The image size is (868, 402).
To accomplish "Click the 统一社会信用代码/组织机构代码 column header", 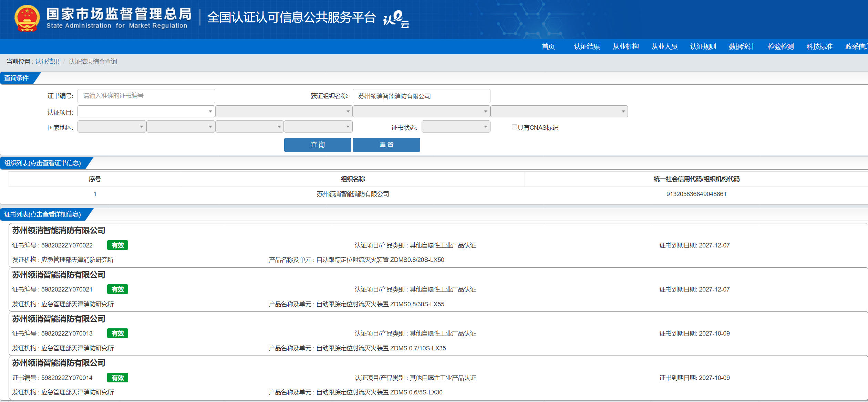I will tap(696, 179).
